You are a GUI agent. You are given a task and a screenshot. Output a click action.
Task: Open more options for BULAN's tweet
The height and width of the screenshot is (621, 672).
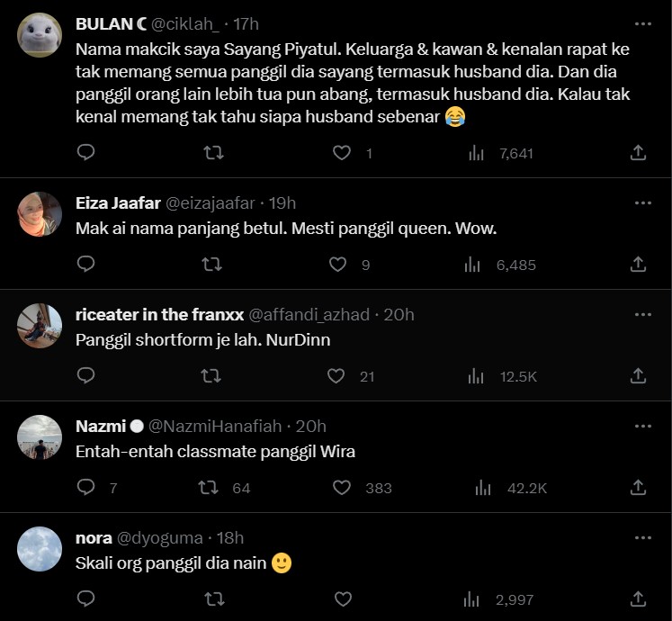click(642, 24)
